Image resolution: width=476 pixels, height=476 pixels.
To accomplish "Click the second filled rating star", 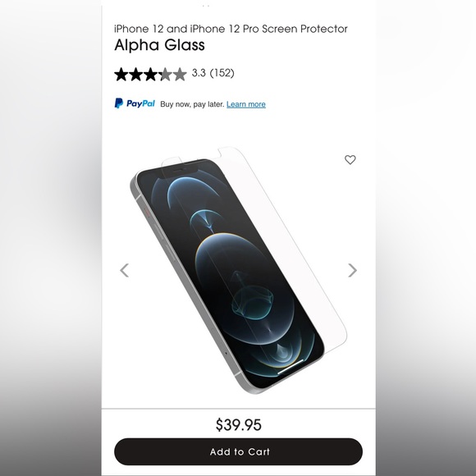I will pyautogui.click(x=135, y=75).
